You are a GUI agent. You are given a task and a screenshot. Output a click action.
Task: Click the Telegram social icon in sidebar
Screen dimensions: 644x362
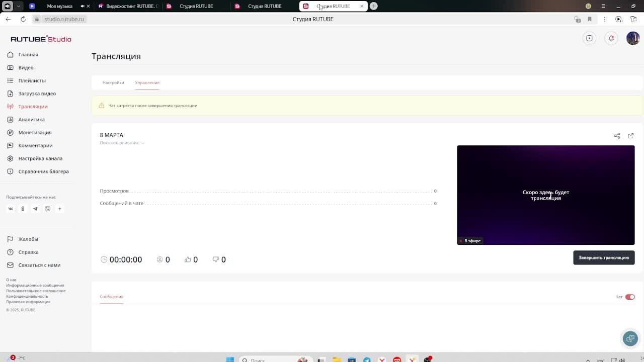pyautogui.click(x=35, y=209)
